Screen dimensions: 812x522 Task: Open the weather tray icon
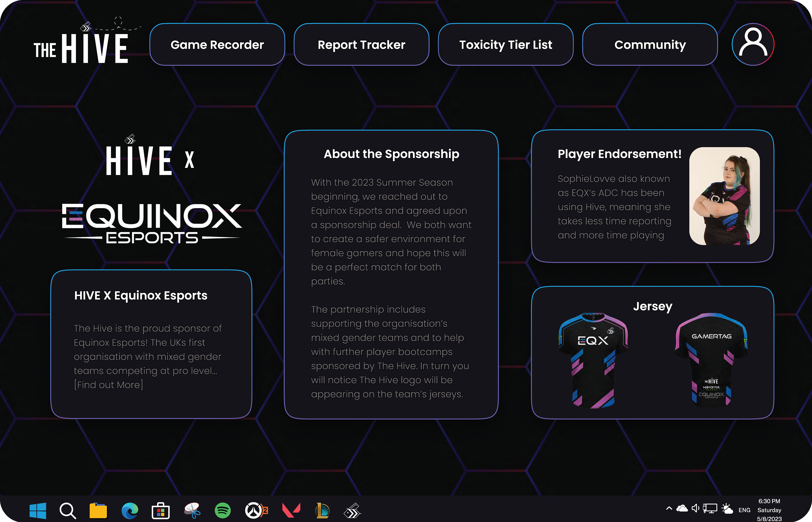click(727, 508)
